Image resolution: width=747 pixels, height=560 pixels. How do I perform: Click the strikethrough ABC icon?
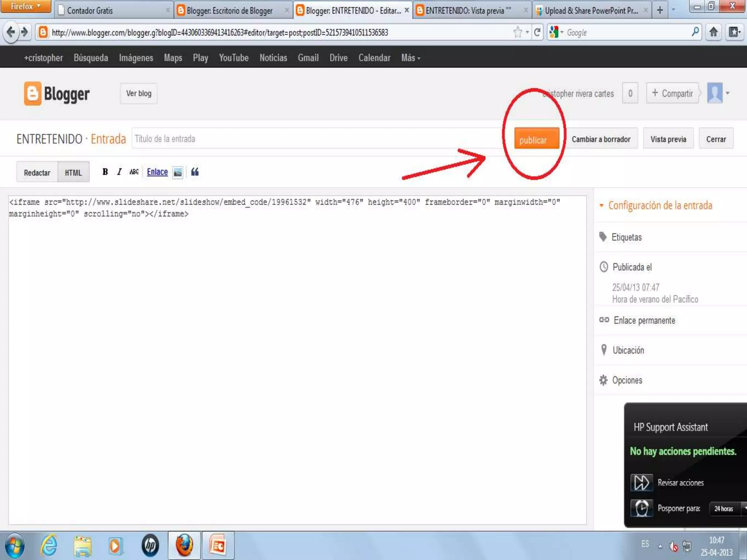coord(134,172)
